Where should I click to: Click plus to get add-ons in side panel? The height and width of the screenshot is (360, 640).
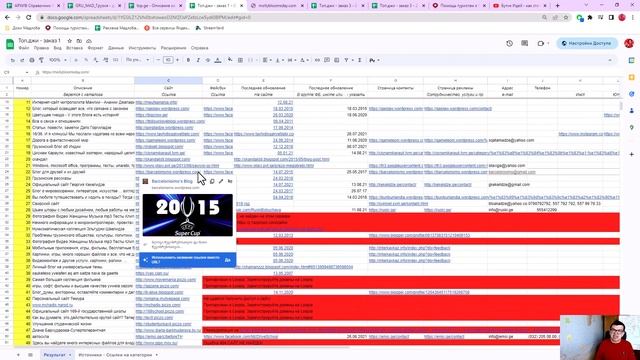(x=631, y=154)
